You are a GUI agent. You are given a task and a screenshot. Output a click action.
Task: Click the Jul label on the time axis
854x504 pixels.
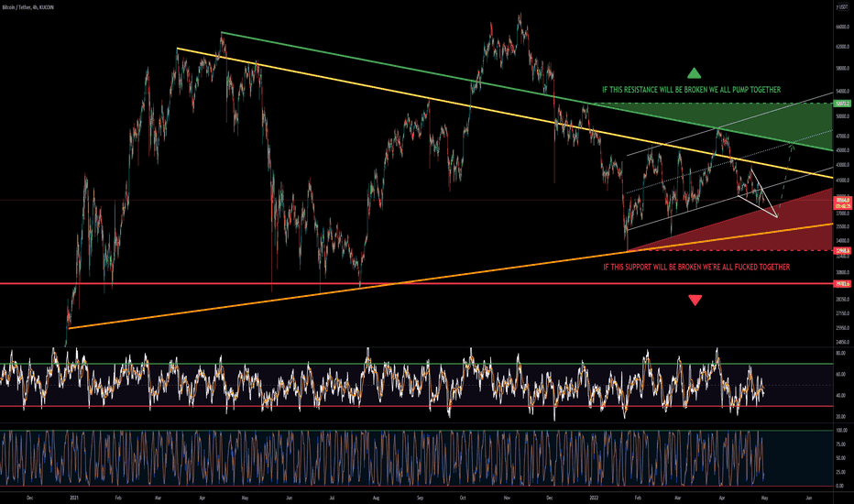coord(332,498)
